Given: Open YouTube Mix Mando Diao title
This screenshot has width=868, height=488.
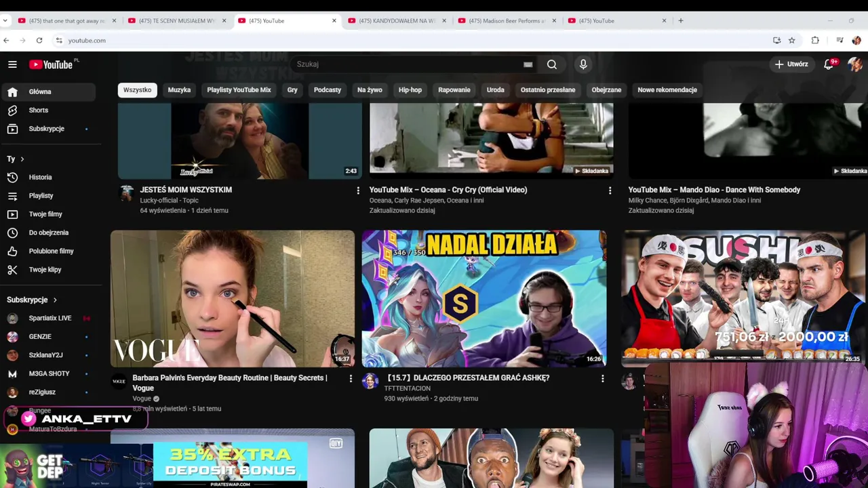Looking at the screenshot, I should coord(714,190).
